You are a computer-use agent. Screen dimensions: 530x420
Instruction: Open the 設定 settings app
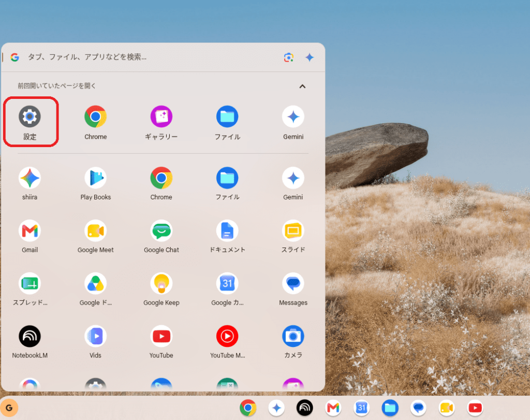point(30,122)
